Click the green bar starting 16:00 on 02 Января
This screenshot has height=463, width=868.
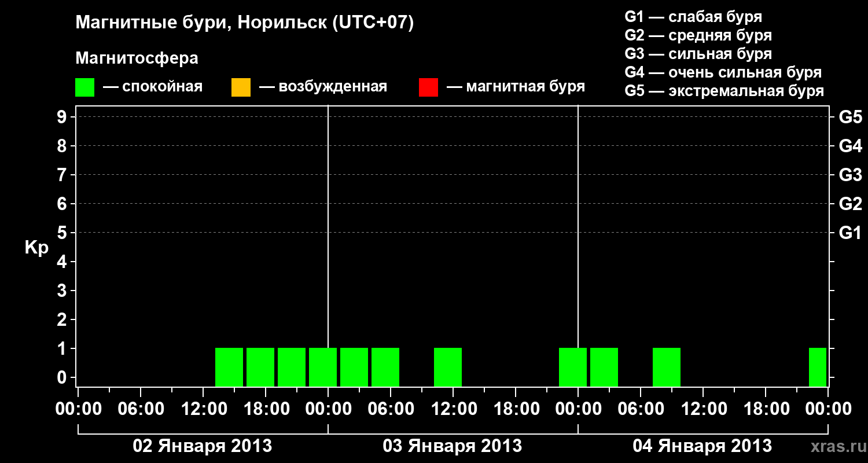point(260,367)
